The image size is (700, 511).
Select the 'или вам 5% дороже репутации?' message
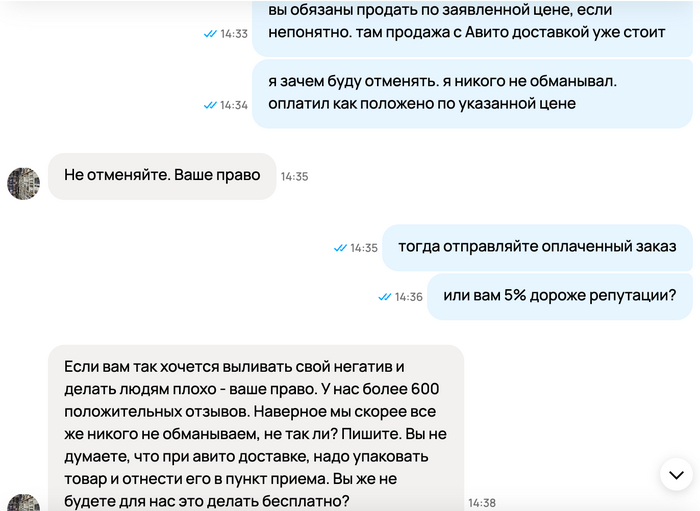point(559,296)
